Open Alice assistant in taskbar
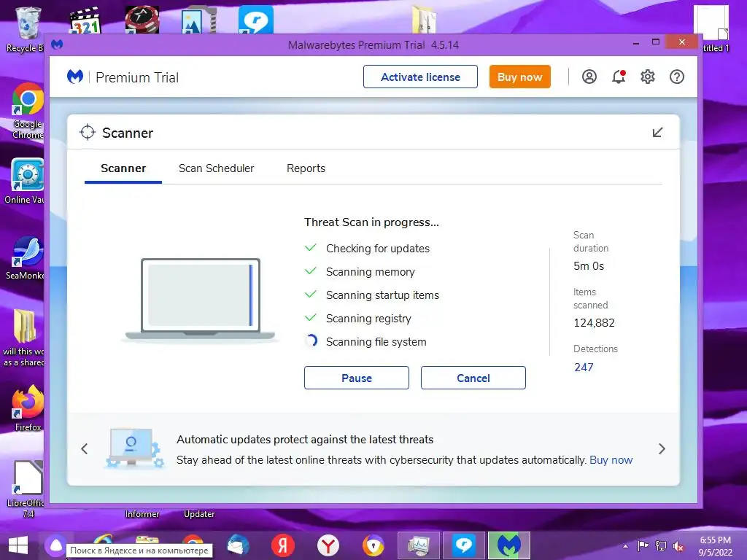 (55, 545)
